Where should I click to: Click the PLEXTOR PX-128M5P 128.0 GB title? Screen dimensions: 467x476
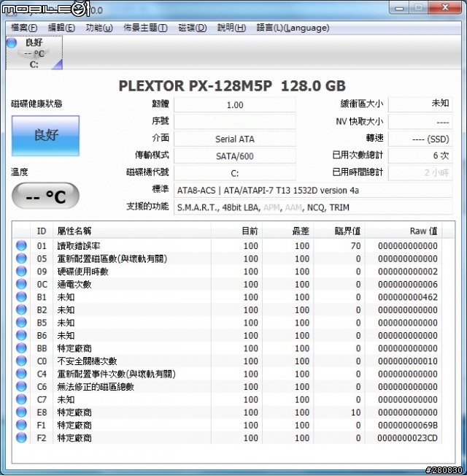point(232,86)
